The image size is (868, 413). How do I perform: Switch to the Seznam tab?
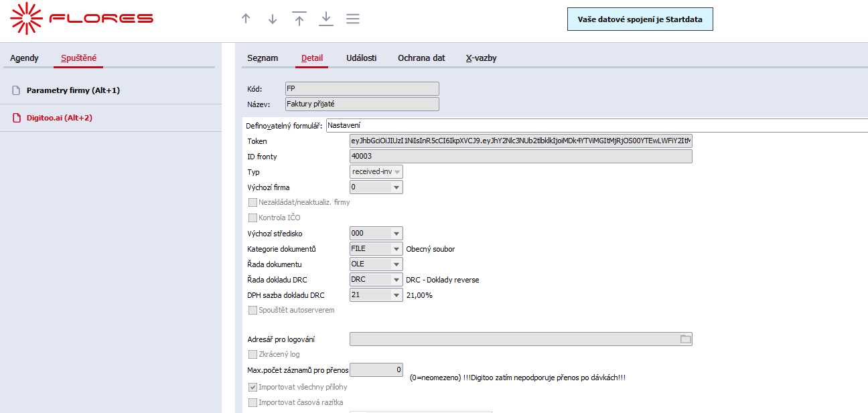263,58
